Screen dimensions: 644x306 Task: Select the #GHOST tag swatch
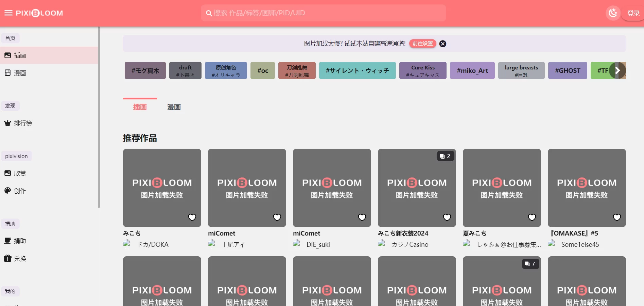click(x=567, y=70)
